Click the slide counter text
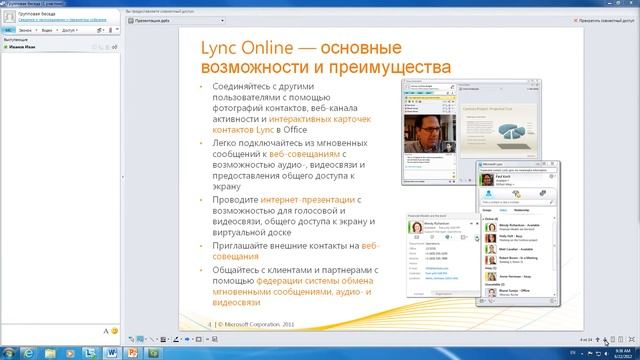This screenshot has height=360, width=640. pos(586,340)
